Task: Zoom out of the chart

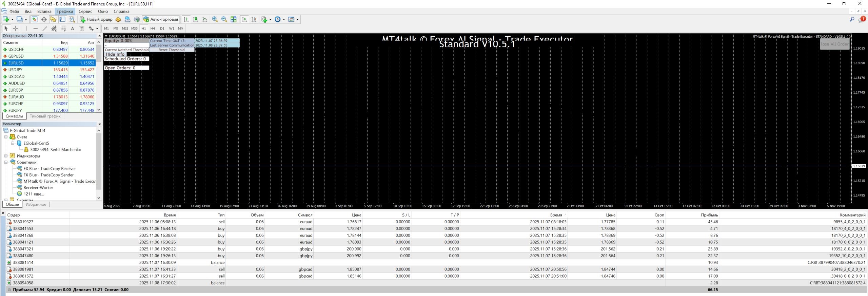Action: tap(224, 19)
